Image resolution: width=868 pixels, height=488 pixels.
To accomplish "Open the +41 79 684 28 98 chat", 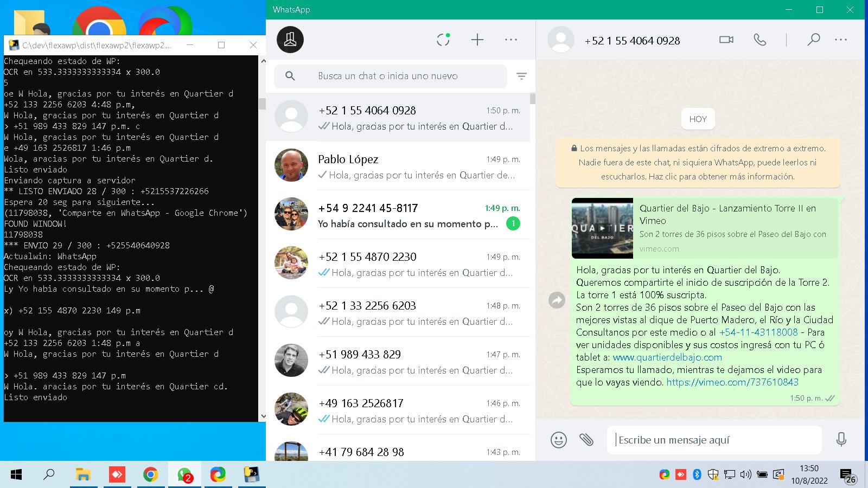I will pos(398,448).
